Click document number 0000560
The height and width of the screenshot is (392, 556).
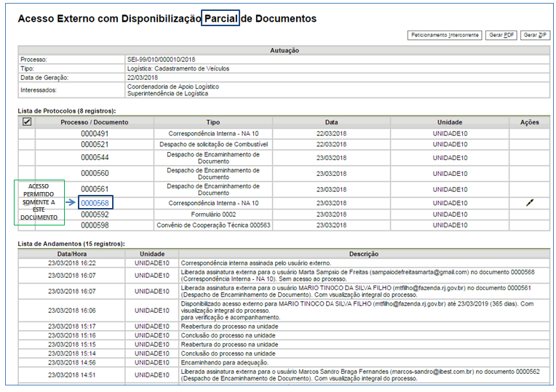[95, 173]
